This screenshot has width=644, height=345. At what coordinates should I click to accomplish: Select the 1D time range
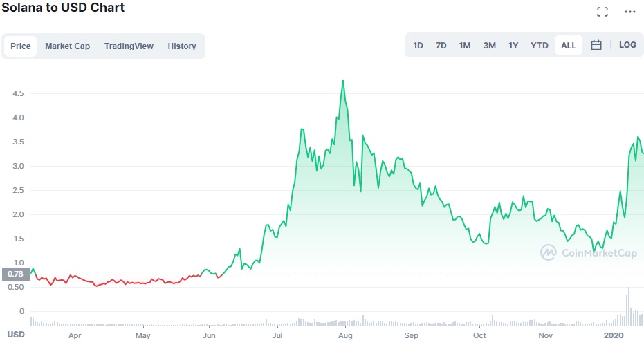[x=418, y=45]
